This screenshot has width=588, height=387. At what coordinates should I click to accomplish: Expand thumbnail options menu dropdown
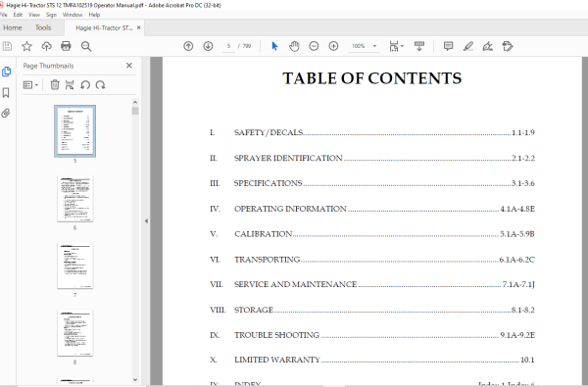[30, 85]
